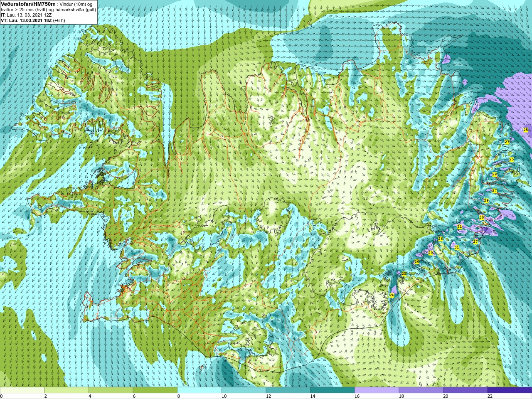Click the pale yellow 0–2 m/s legend swatch
Screen dimensions: 532x399
pos(22,390)
